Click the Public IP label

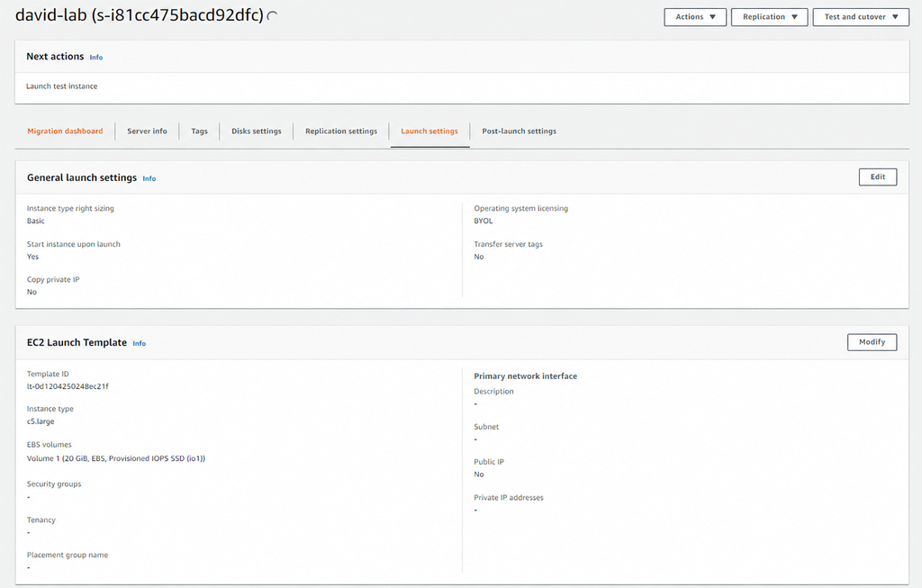pos(489,462)
